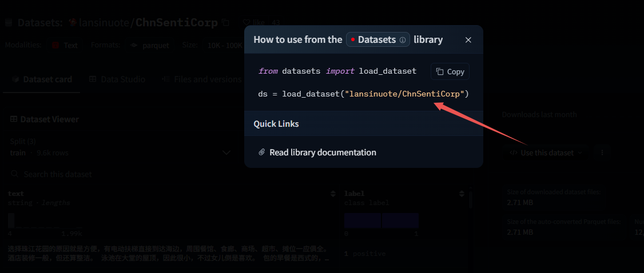Copy the dataset name with the copy icon
644x273 pixels.
click(x=225, y=22)
